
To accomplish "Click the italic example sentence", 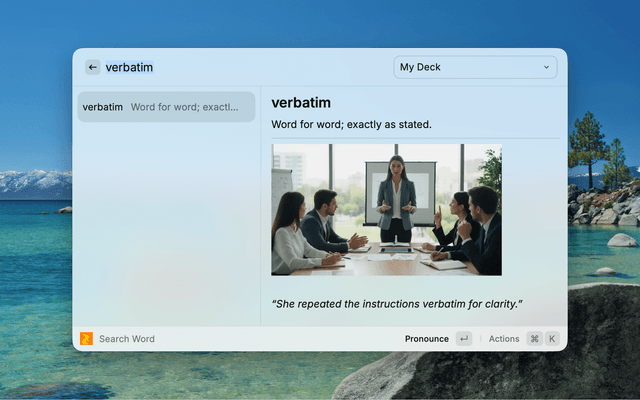I will coord(397,303).
